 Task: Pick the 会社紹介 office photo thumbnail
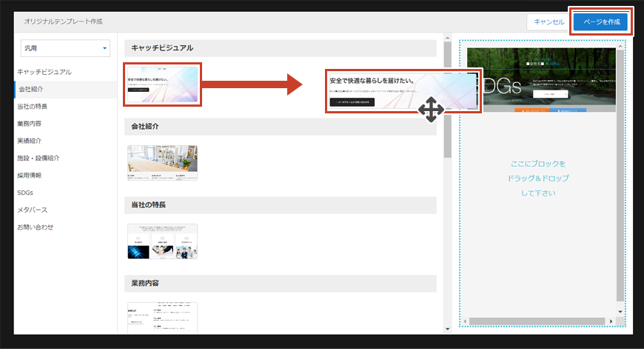click(162, 162)
